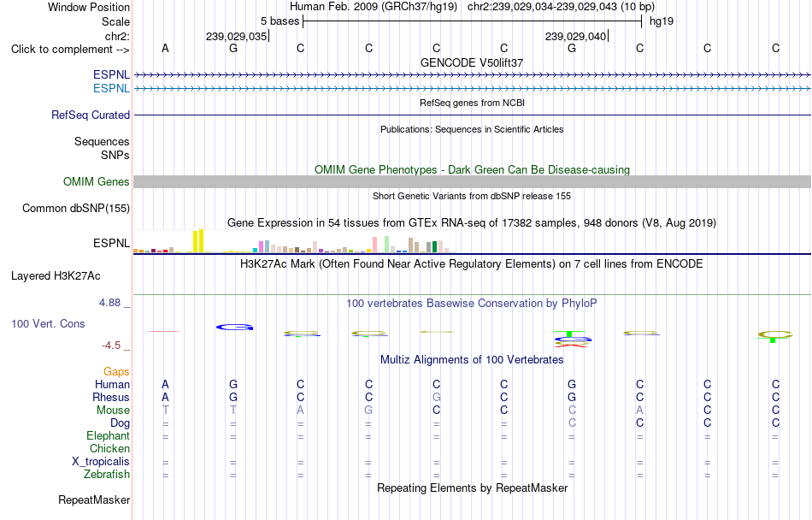Open '100 vertebrates Basewise Conservation by PhyloP' title

(x=472, y=304)
